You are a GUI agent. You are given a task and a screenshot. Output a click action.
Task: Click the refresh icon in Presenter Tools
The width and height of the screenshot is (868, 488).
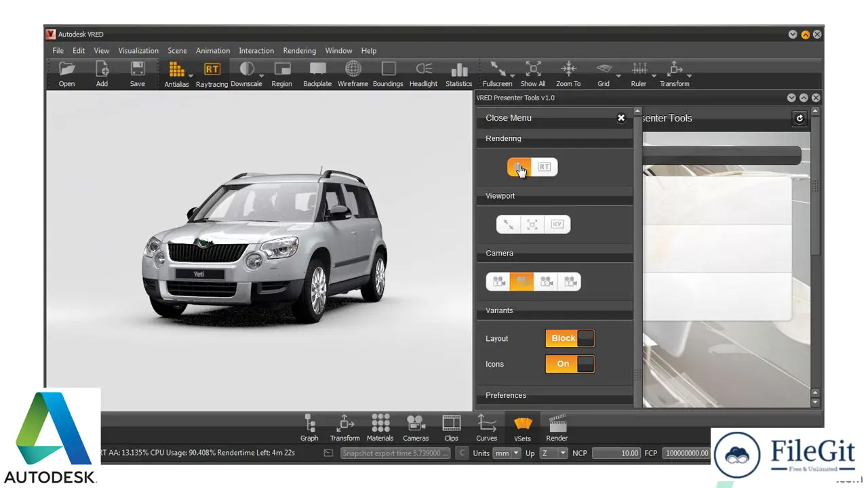click(x=800, y=119)
